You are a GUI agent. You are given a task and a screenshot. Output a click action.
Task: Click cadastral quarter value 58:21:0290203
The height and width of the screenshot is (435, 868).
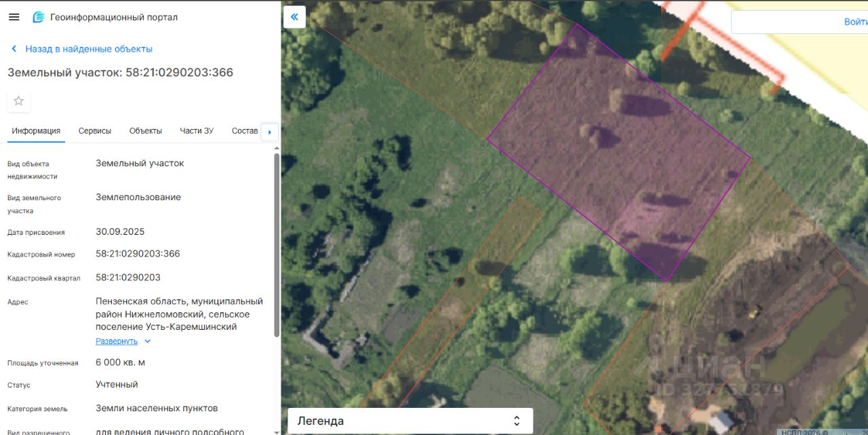pyautogui.click(x=128, y=278)
